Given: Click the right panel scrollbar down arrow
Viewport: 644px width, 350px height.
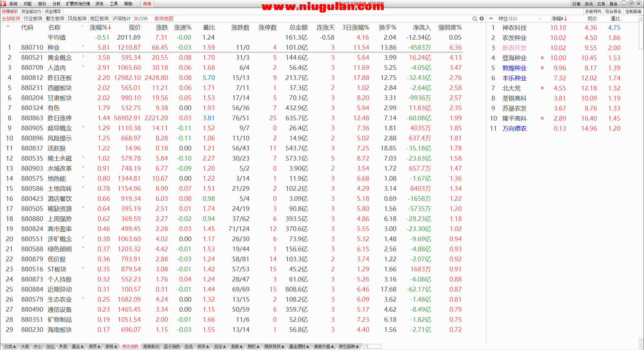Looking at the screenshot, I should (641, 340).
